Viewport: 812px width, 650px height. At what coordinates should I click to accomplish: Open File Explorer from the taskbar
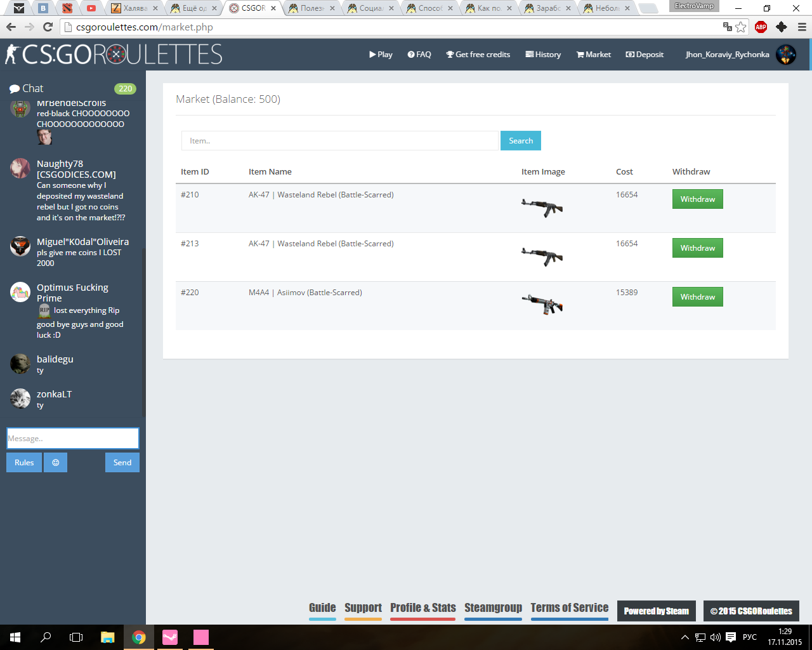(x=107, y=637)
